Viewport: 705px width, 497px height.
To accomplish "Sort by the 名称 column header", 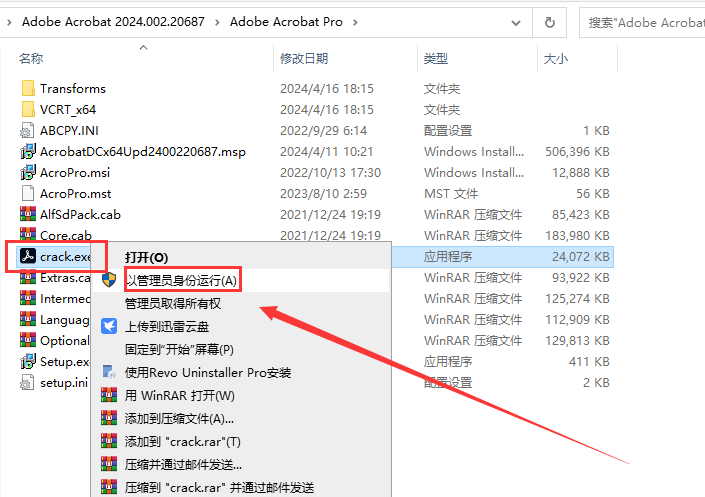I will click(x=31, y=58).
